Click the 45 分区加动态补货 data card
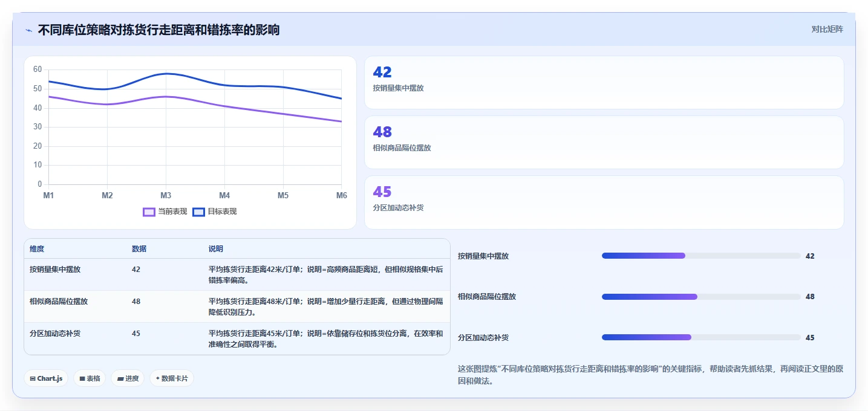Image resolution: width=868 pixels, height=411 pixels. [604, 202]
